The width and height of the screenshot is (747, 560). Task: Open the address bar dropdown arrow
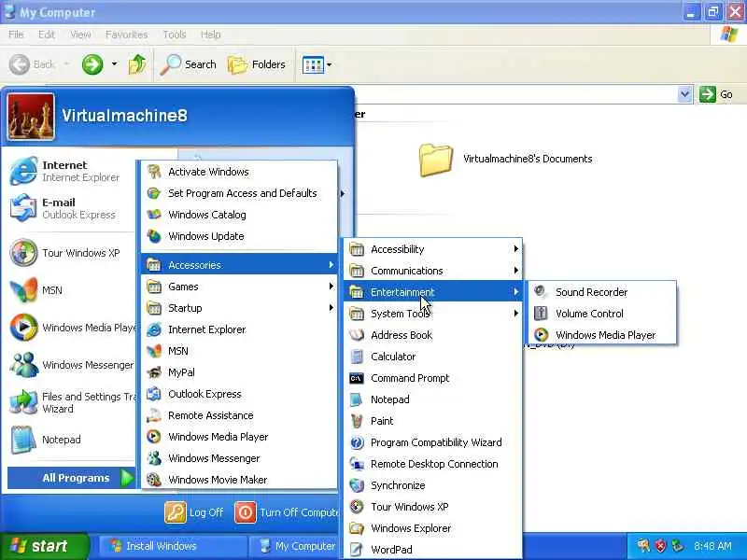[684, 94]
